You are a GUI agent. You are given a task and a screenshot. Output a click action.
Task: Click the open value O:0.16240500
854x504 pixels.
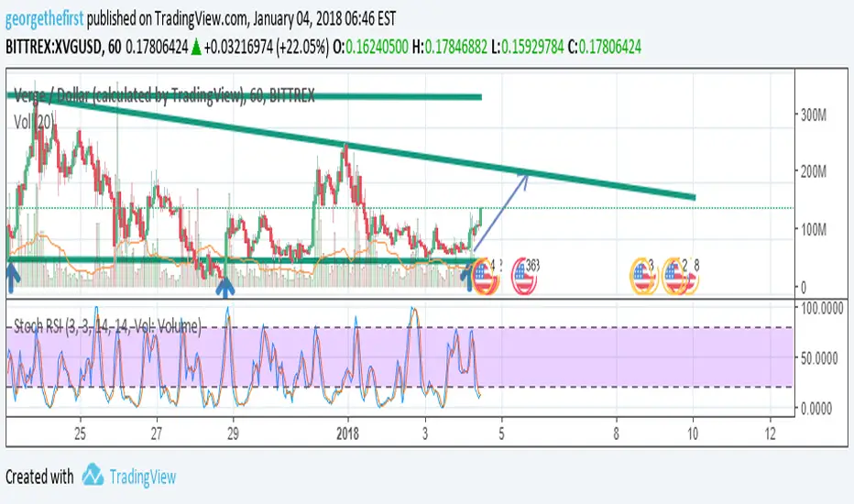coord(370,47)
